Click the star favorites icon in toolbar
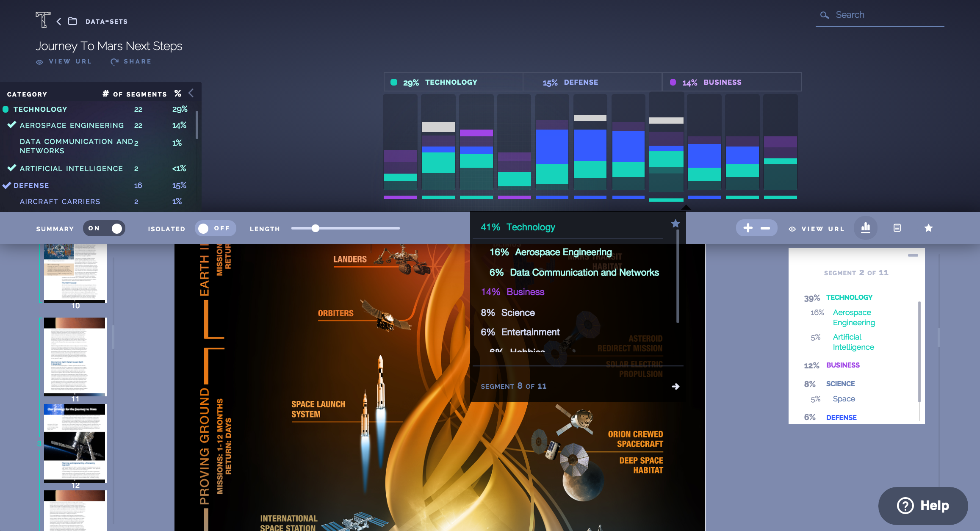 coord(928,228)
